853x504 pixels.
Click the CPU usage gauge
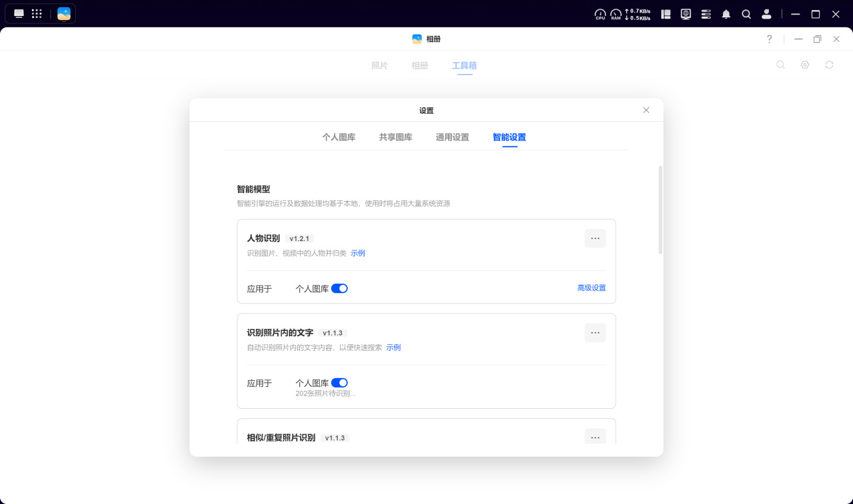click(600, 14)
